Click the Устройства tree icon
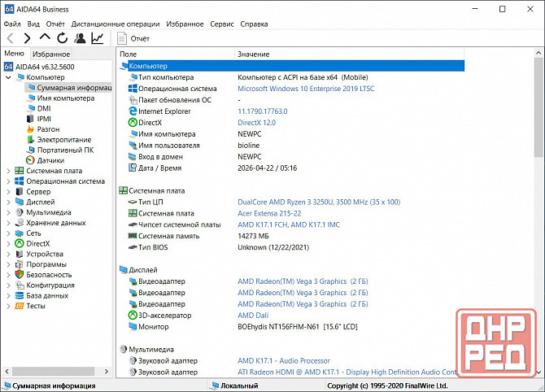Screen dimensions: 545x392 pyautogui.click(x=20, y=254)
